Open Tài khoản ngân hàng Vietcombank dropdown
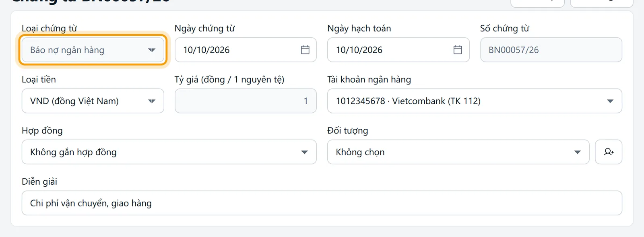 (475, 101)
